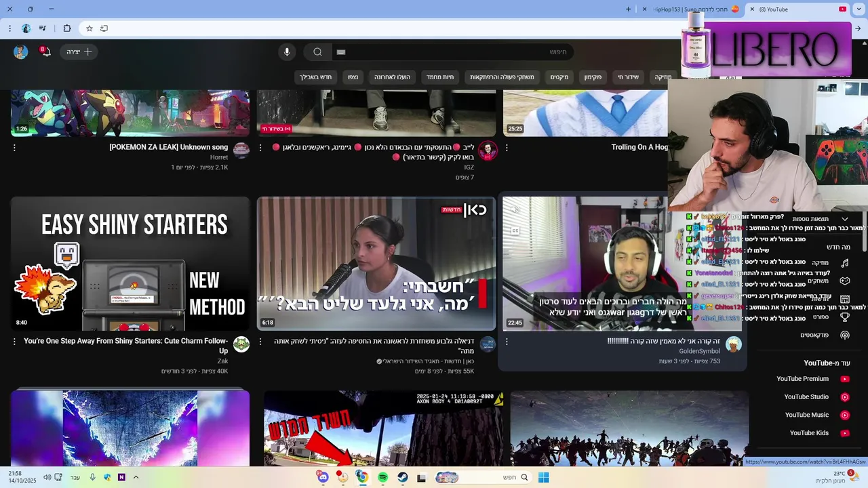Open options menu for GoldenSymbol video
Screen dimensions: 868x488
tap(507, 342)
